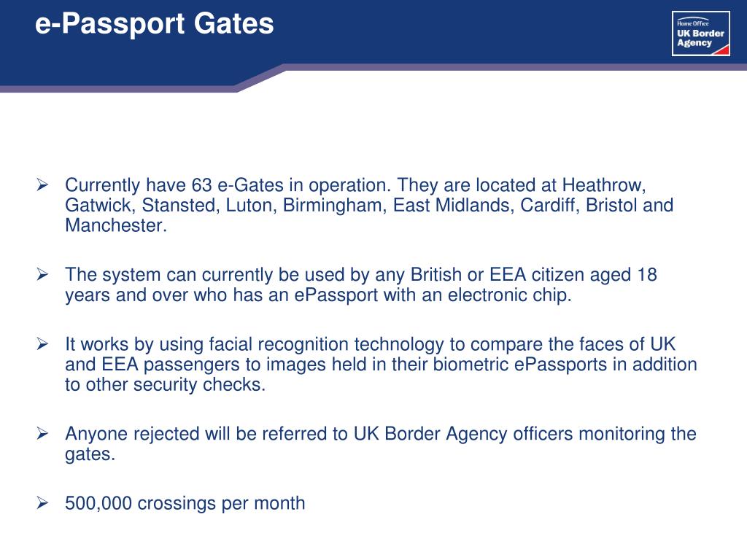
Task: Click the arrow bullet beside 500,000 crossings
Action: [42, 503]
